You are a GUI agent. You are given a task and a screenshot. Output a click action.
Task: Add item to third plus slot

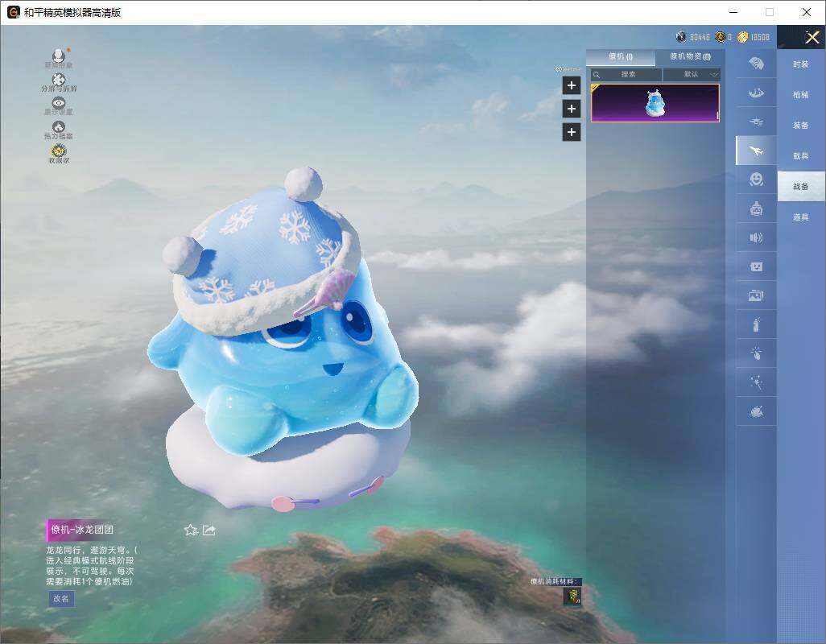coord(572,132)
